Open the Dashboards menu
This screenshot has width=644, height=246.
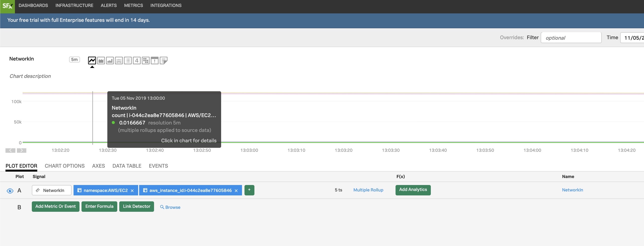pos(33,5)
